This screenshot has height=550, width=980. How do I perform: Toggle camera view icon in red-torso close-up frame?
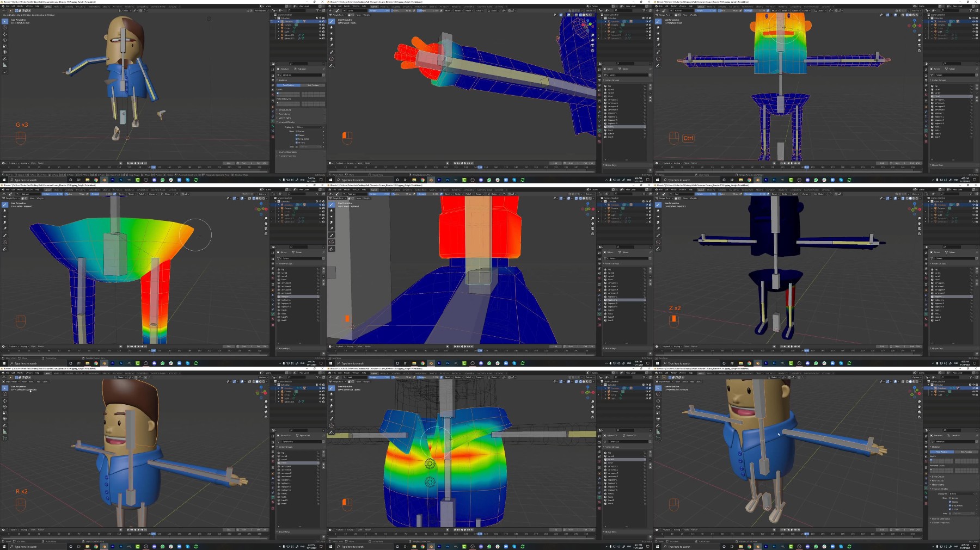click(593, 228)
